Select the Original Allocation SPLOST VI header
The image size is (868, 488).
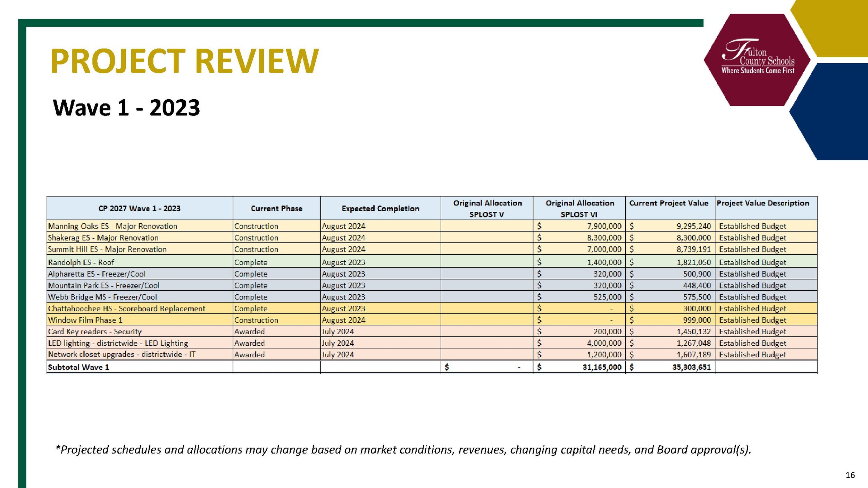pyautogui.click(x=579, y=208)
